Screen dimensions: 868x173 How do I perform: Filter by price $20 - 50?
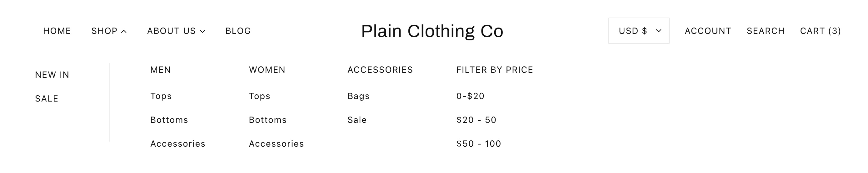pos(476,120)
